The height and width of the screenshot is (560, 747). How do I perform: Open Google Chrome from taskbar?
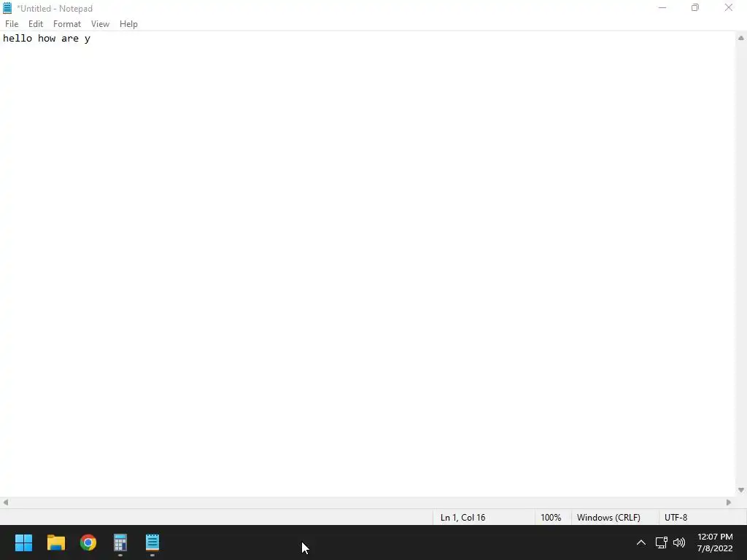coord(88,542)
